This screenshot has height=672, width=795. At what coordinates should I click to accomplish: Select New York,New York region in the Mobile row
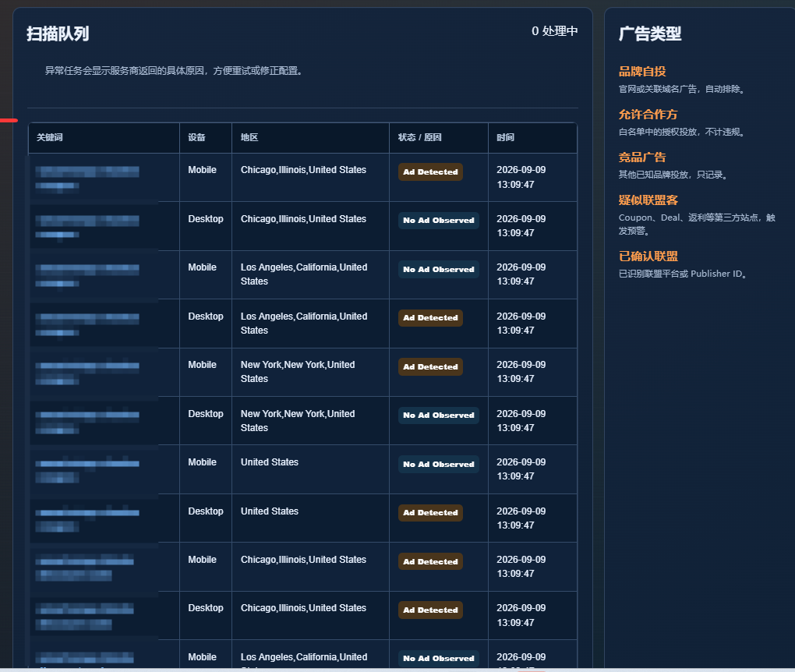(298, 372)
